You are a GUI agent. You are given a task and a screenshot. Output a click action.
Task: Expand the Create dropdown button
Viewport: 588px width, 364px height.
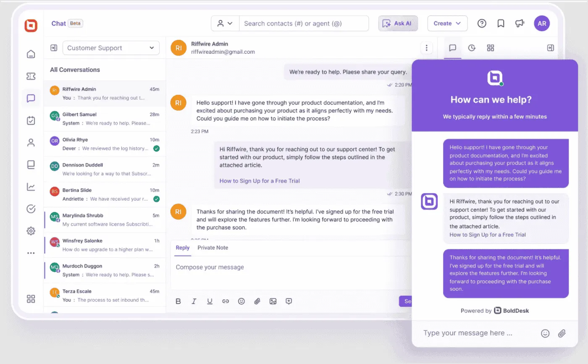pos(447,24)
